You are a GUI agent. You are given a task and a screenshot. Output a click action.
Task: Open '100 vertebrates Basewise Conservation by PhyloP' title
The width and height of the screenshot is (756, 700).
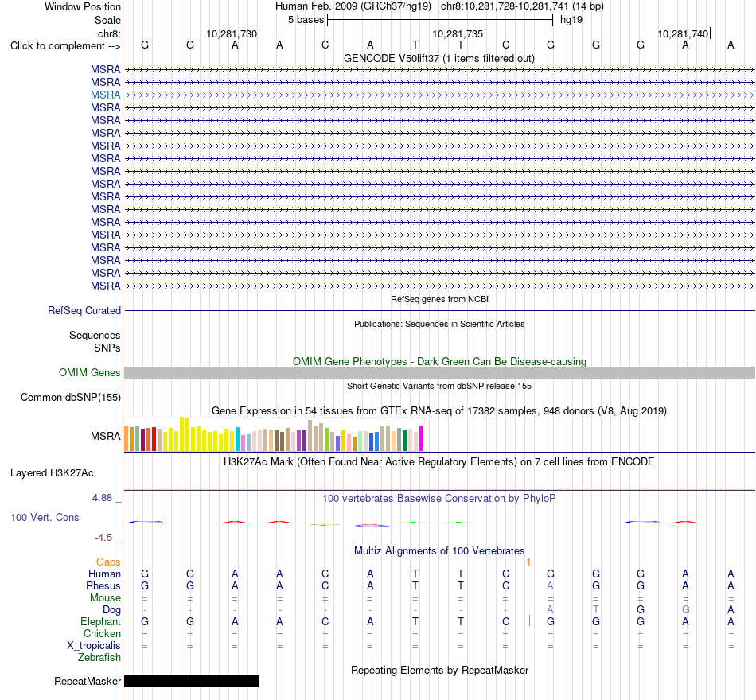[439, 499]
